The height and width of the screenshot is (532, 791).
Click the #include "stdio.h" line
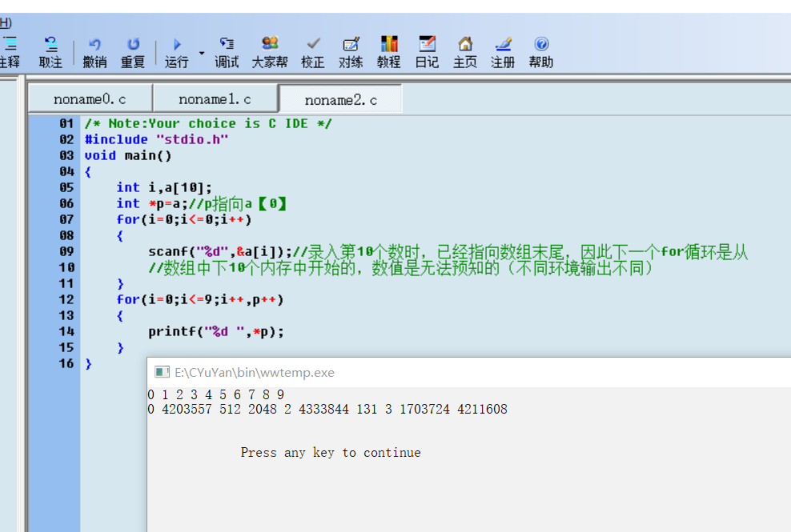(x=156, y=140)
